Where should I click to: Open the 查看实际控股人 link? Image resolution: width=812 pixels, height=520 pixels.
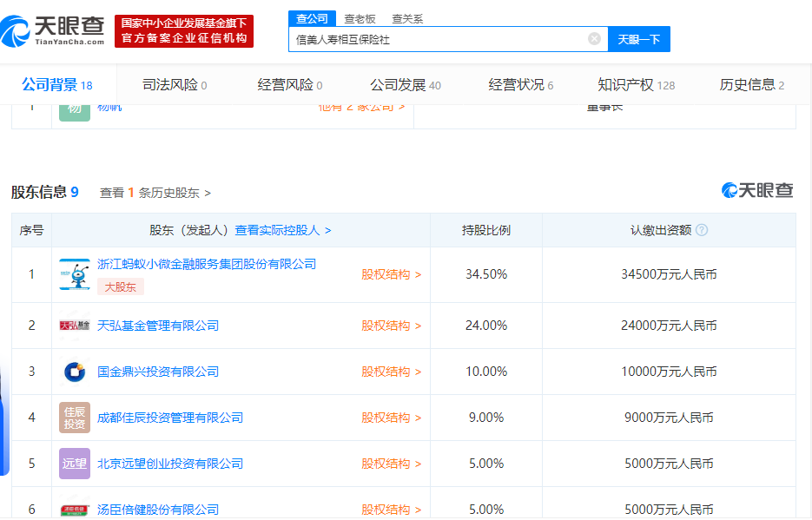(282, 230)
